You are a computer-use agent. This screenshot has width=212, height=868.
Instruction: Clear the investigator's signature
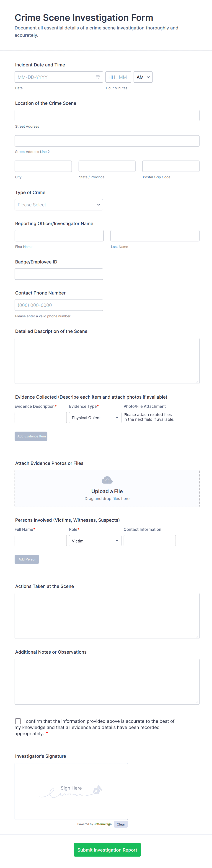click(x=121, y=825)
